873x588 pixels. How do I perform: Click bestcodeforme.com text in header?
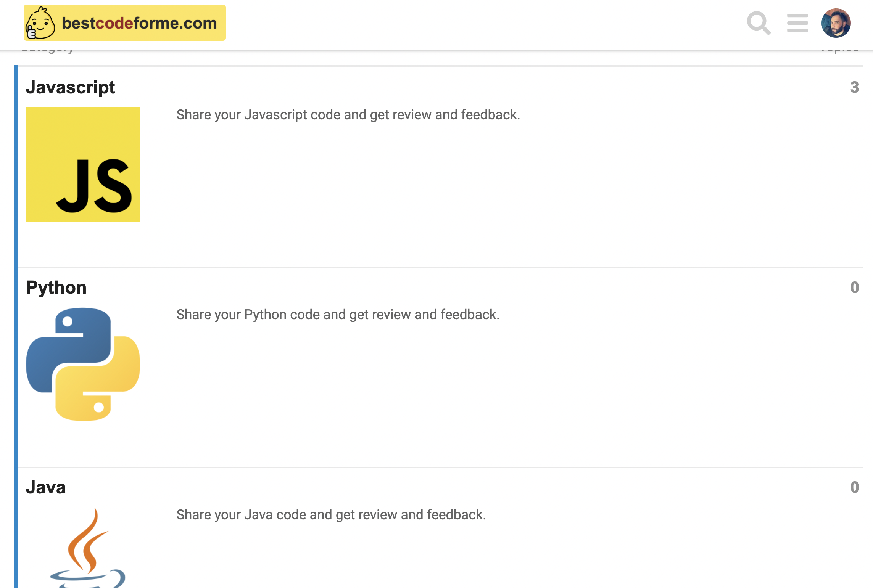click(139, 23)
